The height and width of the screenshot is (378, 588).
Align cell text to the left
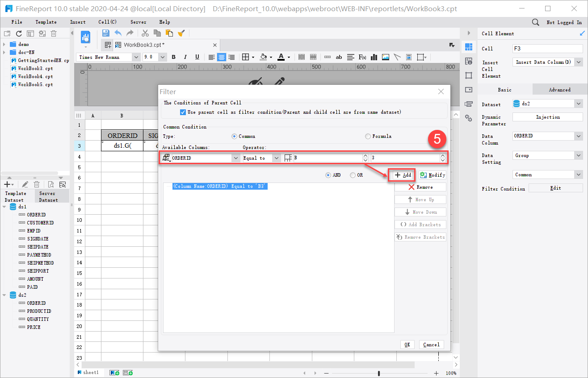(x=212, y=57)
